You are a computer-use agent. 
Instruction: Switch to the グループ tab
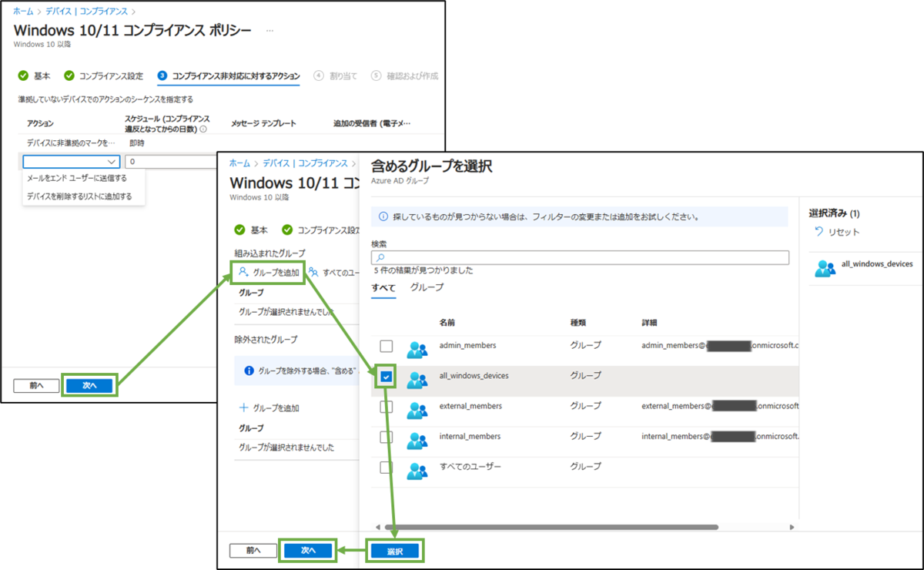coord(427,287)
